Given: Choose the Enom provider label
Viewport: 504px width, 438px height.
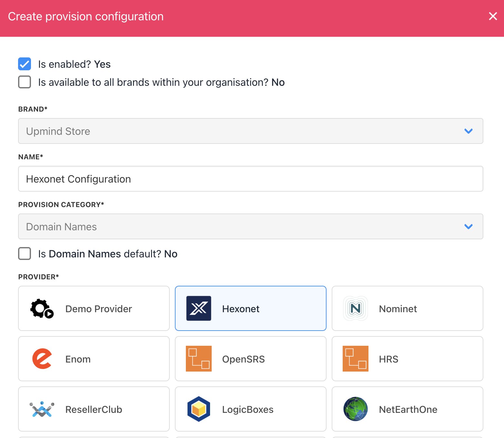Looking at the screenshot, I should 78,359.
